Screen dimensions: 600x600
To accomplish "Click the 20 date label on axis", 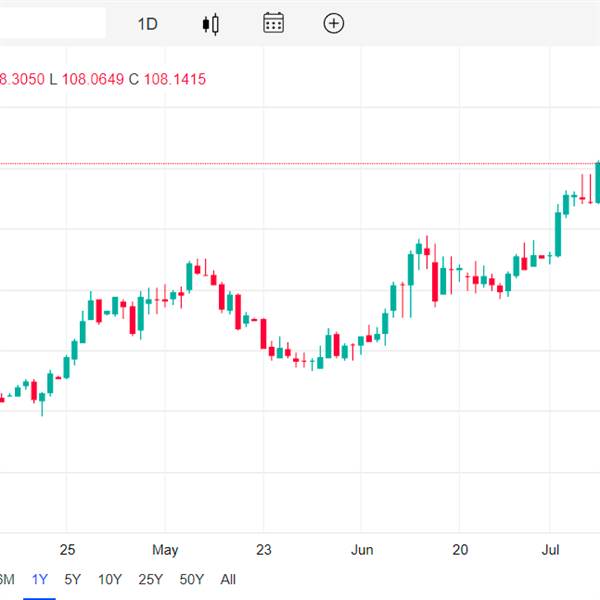I will coord(460,550).
